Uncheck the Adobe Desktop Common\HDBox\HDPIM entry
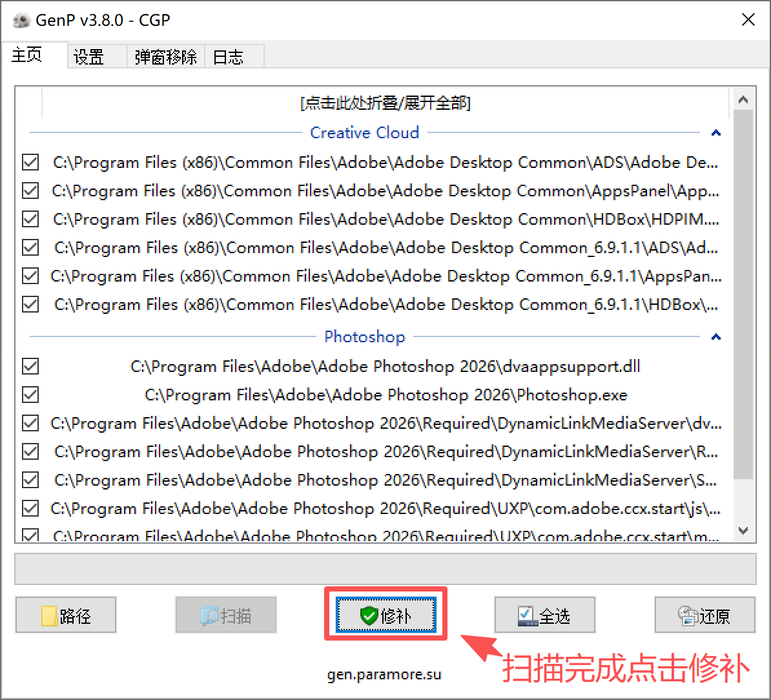This screenshot has height=700, width=771. [x=30, y=220]
